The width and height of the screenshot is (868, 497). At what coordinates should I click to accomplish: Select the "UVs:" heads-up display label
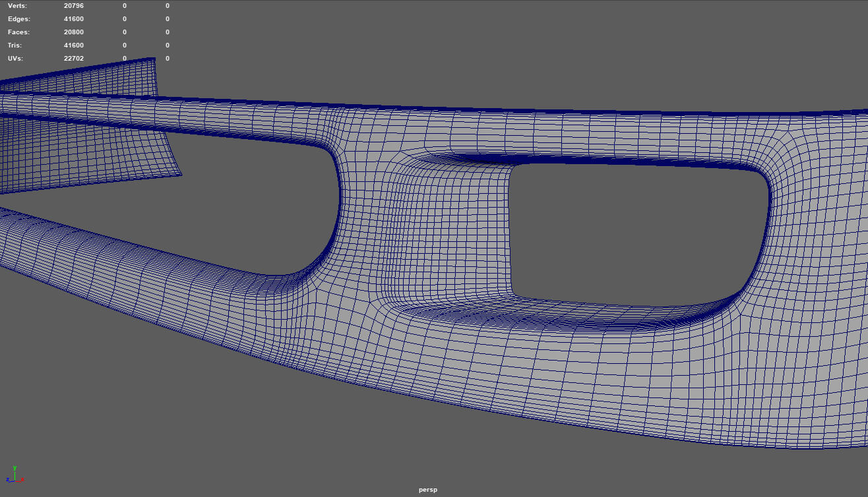click(x=15, y=59)
